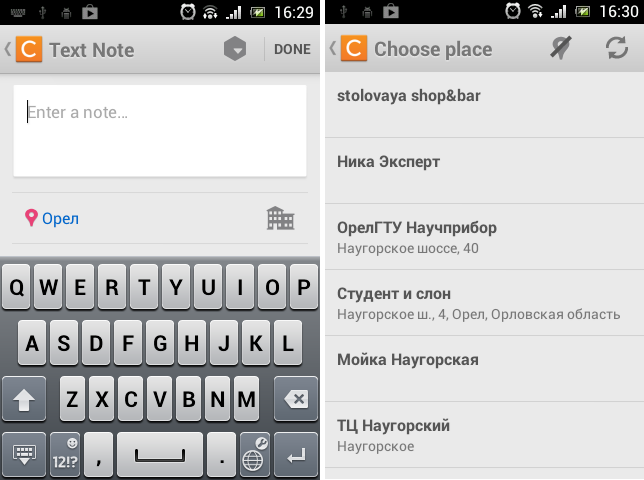Tap the I key on keyboard
This screenshot has height=480, width=644.
click(x=240, y=287)
